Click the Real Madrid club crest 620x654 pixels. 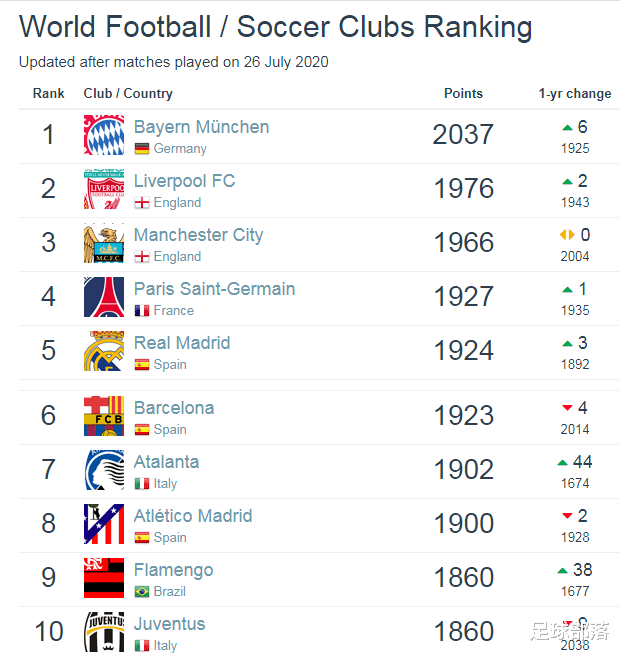(x=104, y=351)
